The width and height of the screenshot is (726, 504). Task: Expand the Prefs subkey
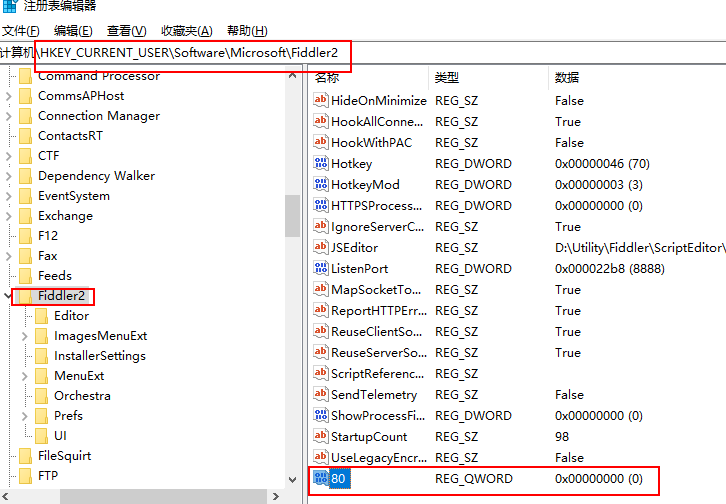pyautogui.click(x=25, y=416)
